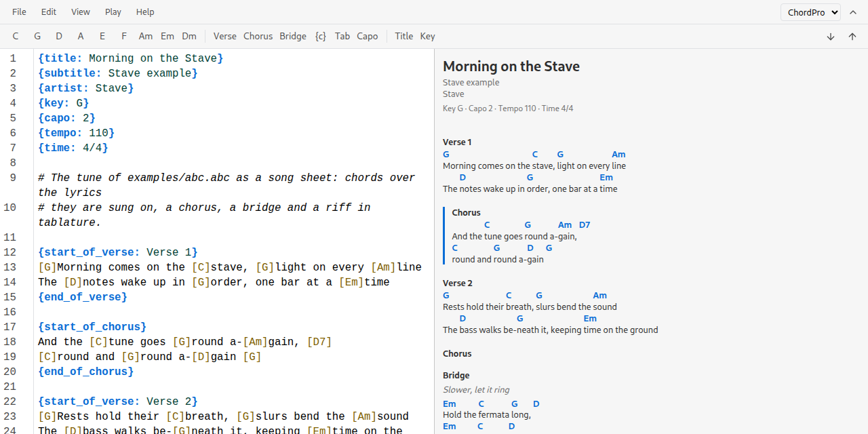This screenshot has height=434, width=868.
Task: Open the View menu
Action: click(x=81, y=12)
